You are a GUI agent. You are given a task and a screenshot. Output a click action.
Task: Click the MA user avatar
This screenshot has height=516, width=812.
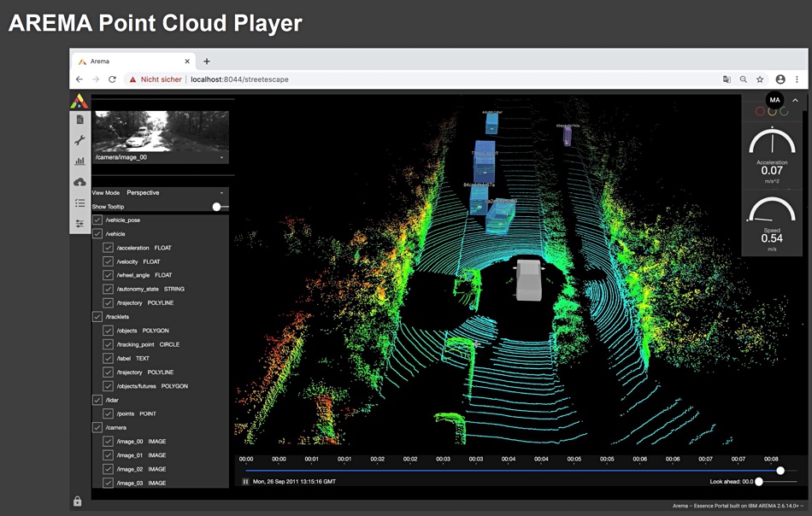click(774, 100)
